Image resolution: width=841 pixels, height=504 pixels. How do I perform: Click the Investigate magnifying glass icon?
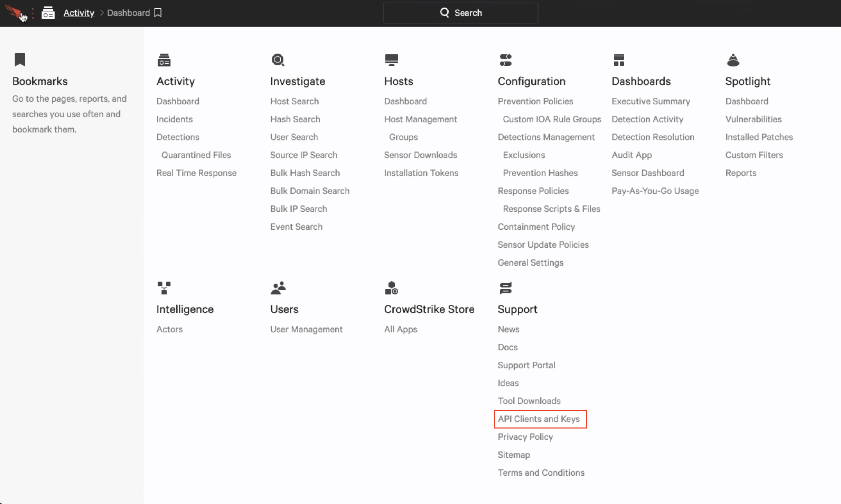pos(278,60)
